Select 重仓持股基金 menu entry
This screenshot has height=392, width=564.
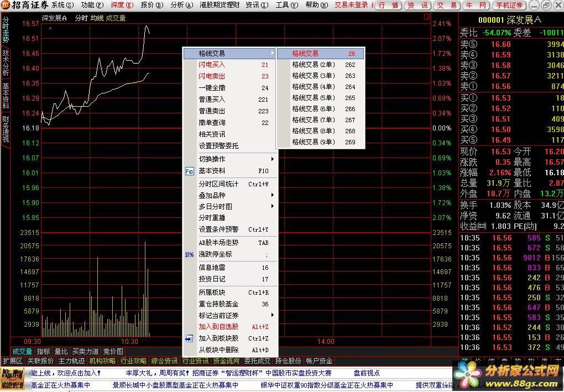(231, 304)
